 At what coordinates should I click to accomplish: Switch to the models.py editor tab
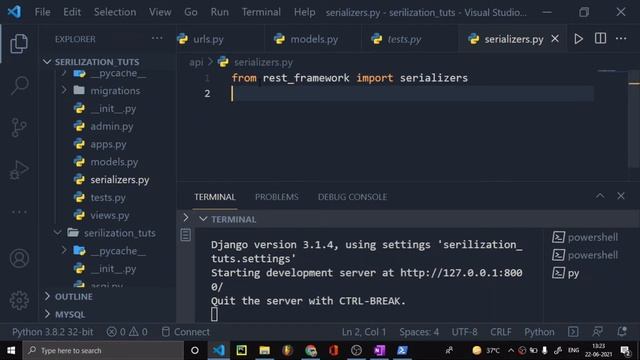click(x=314, y=39)
